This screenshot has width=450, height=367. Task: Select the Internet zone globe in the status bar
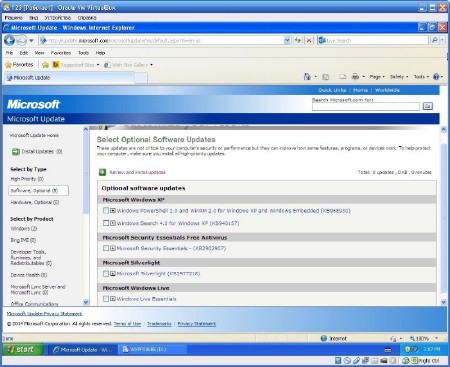pyautogui.click(x=323, y=338)
